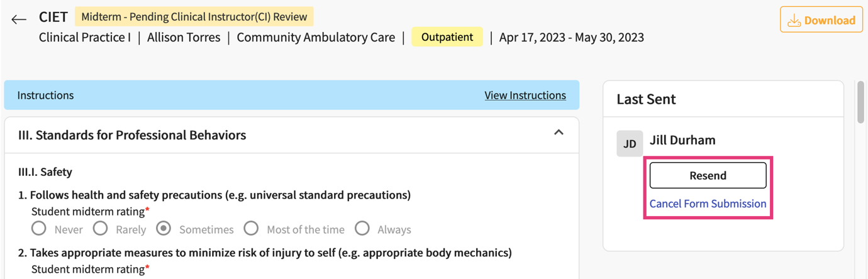Click the Instructions label in the blue bar
The width and height of the screenshot is (868, 279).
[x=45, y=96]
